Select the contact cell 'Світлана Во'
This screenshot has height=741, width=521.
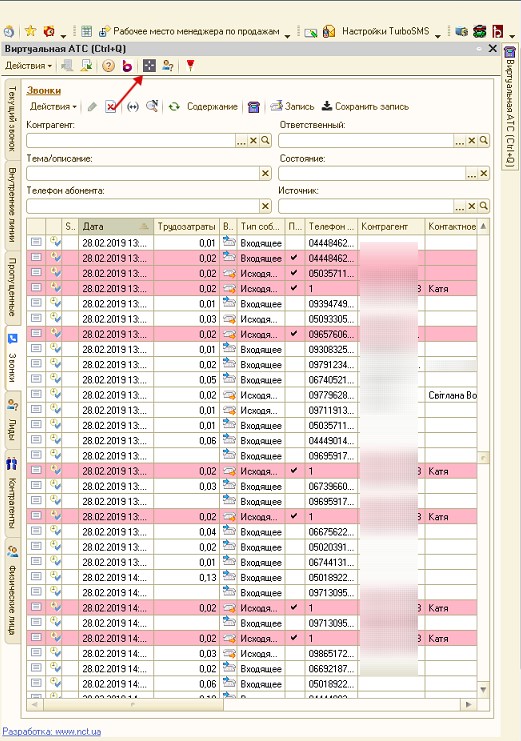pos(452,395)
